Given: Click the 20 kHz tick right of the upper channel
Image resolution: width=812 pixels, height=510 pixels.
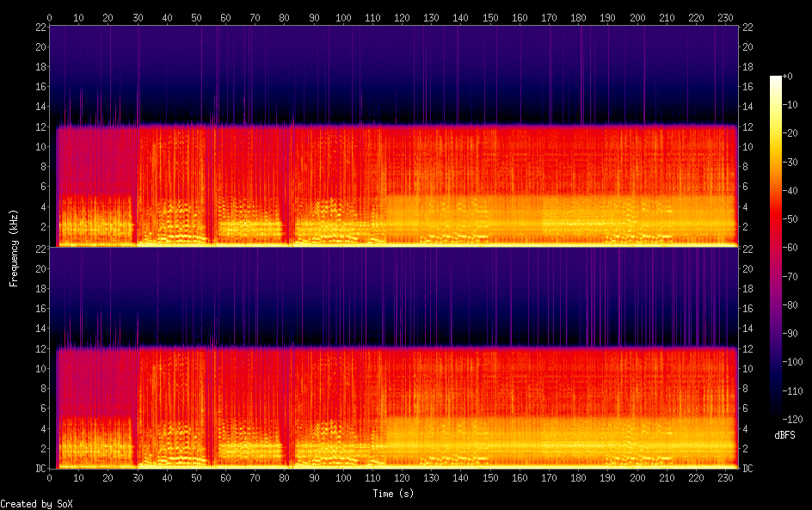Looking at the screenshot, I should coord(747,47).
